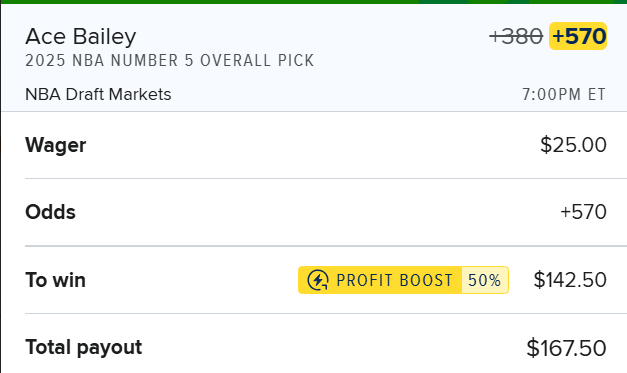Click the 7:00PM ET start time

(564, 94)
